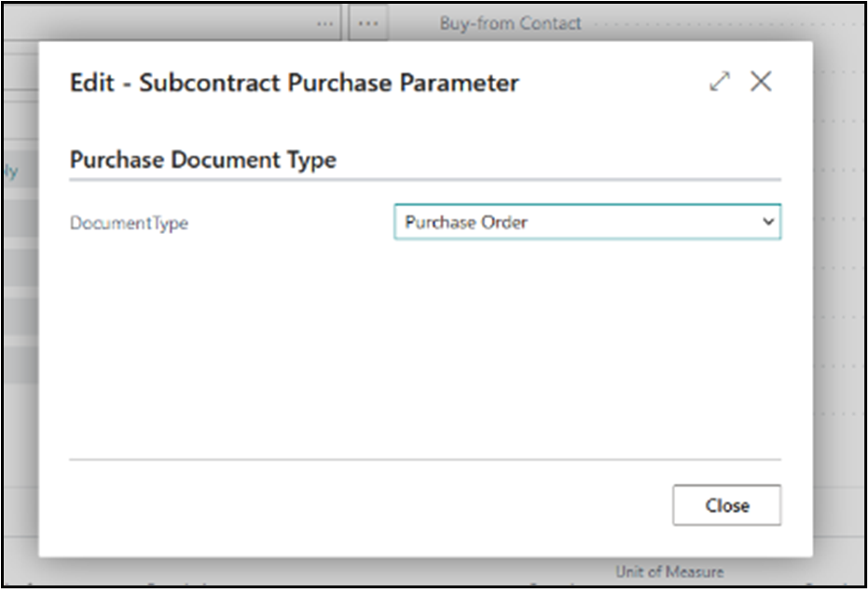This screenshot has height=589, width=868.
Task: Click the underline beneath Purchase Document Type
Action: (424, 179)
